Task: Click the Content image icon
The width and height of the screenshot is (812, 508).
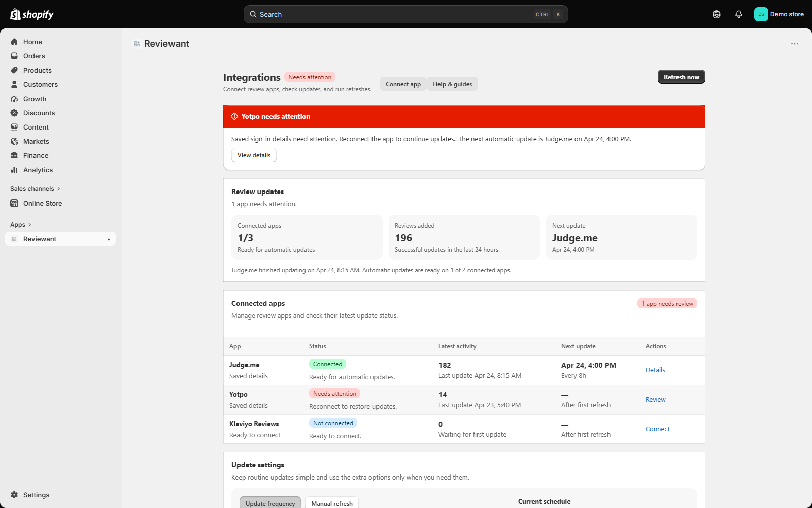Action: tap(14, 127)
